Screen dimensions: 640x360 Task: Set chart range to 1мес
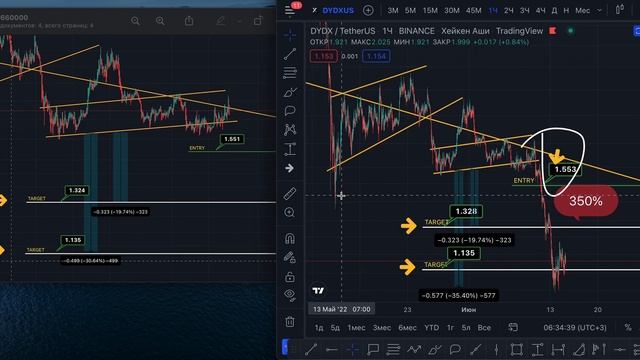point(356,328)
